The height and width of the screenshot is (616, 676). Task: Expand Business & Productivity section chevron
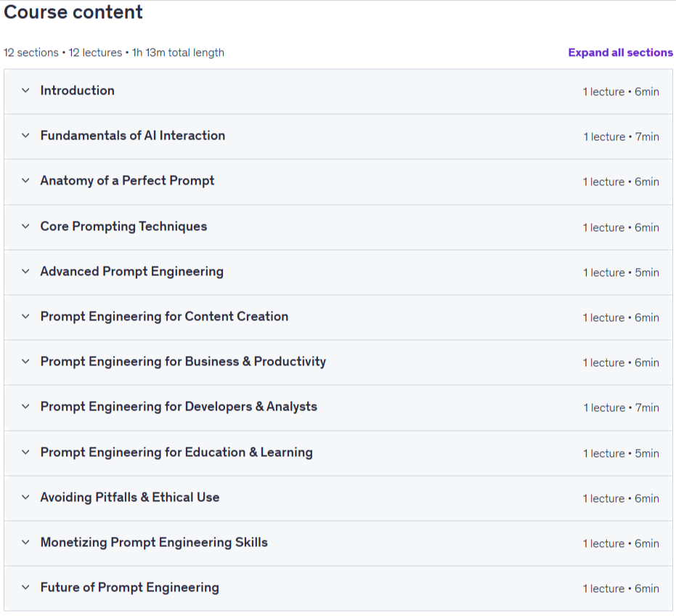click(x=26, y=361)
